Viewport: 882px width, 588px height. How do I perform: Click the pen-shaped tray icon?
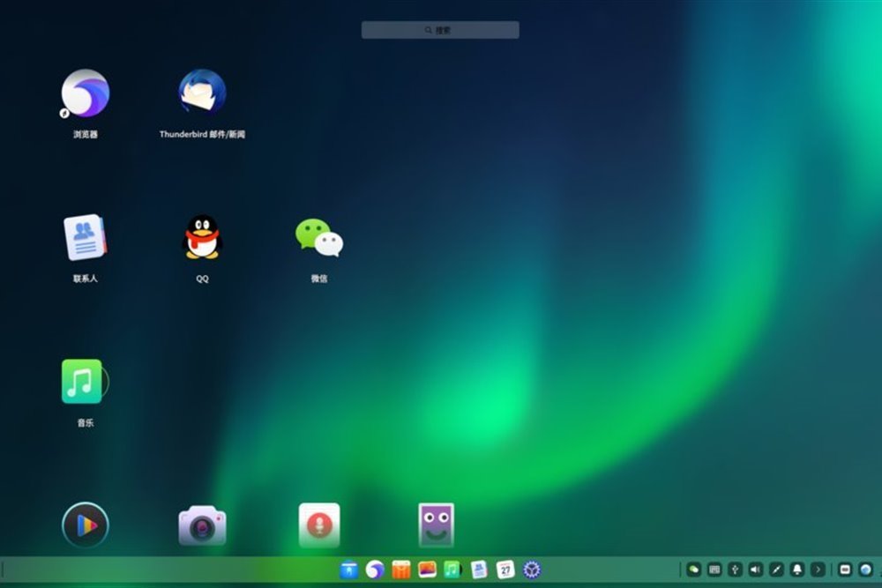(x=776, y=569)
